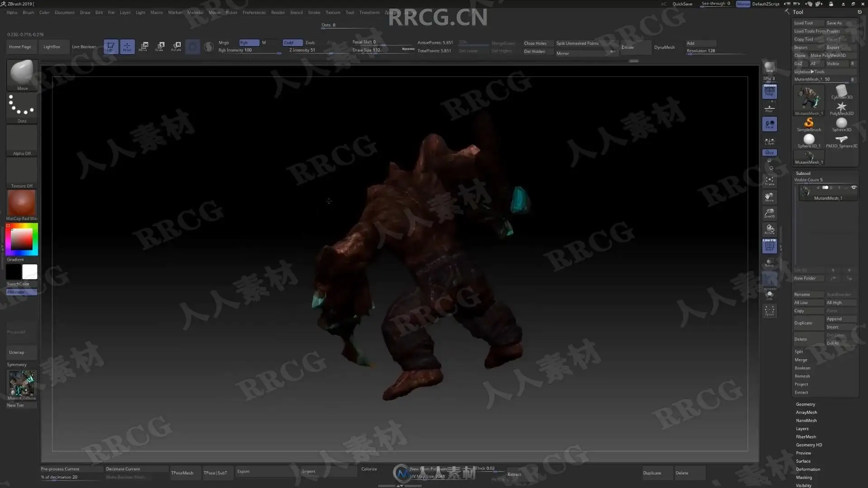This screenshot has height=488, width=868.
Task: Toggle Line Fill PolyFrame display
Action: [769, 245]
